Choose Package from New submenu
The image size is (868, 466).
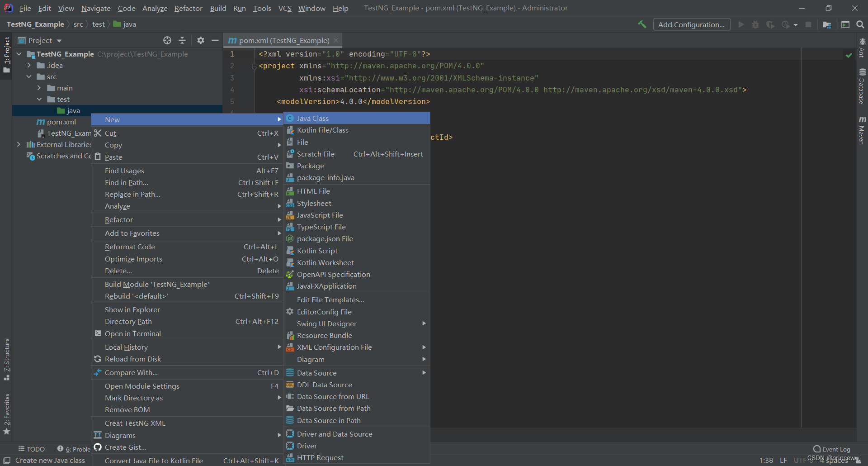tap(357, 166)
